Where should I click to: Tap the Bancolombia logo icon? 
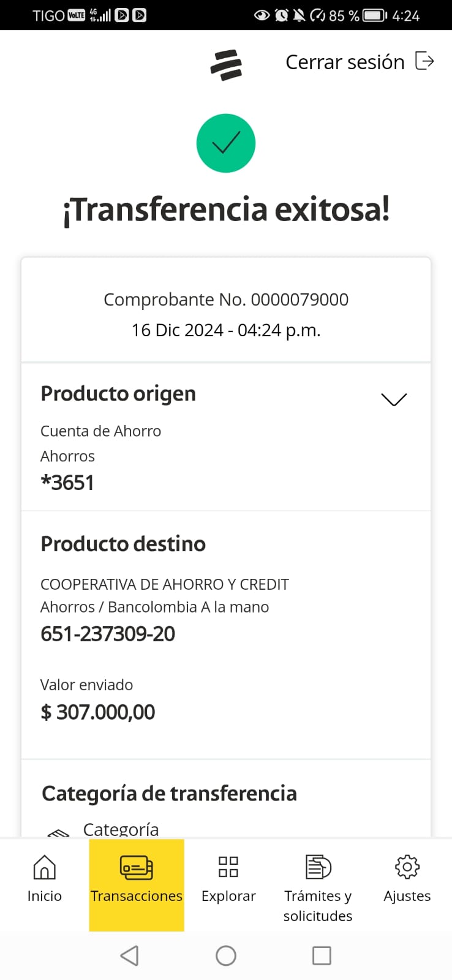(x=226, y=65)
